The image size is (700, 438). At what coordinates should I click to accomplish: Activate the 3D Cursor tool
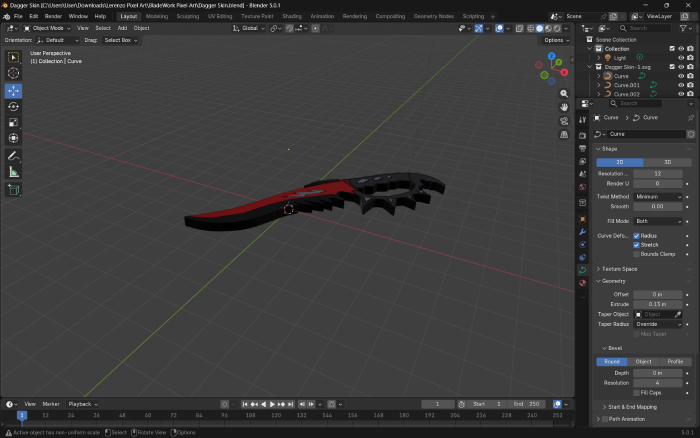click(x=13, y=73)
